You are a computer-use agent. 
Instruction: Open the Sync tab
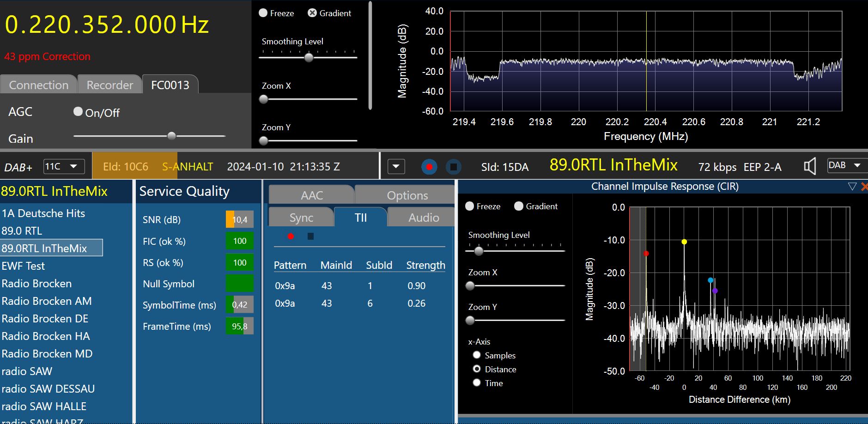click(301, 218)
